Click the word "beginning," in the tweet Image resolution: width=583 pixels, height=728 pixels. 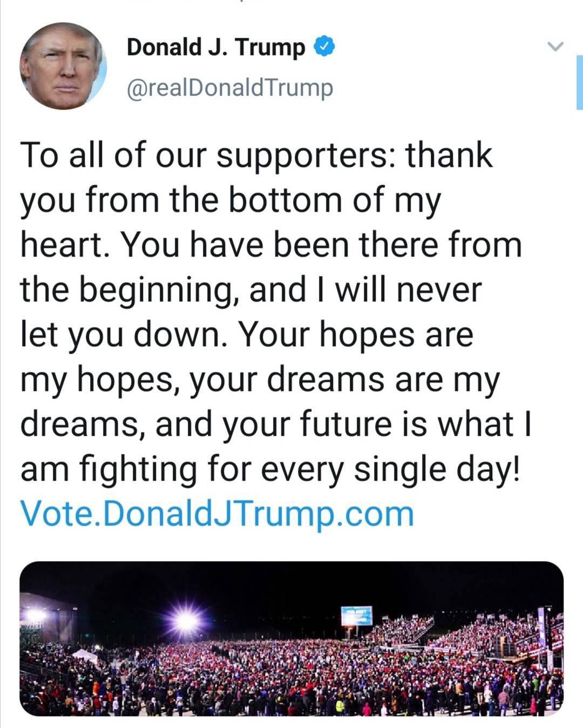tap(158, 291)
